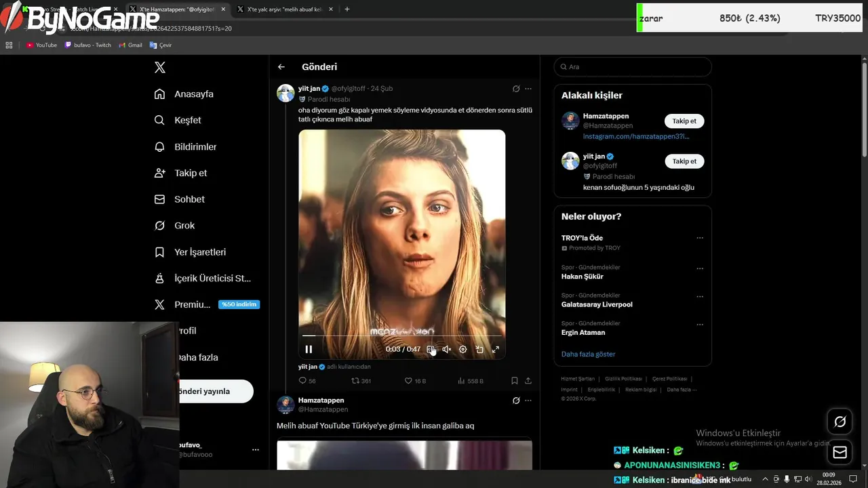Open more options on Hamzatappen's post
This screenshot has height=488, width=868.
(528, 401)
